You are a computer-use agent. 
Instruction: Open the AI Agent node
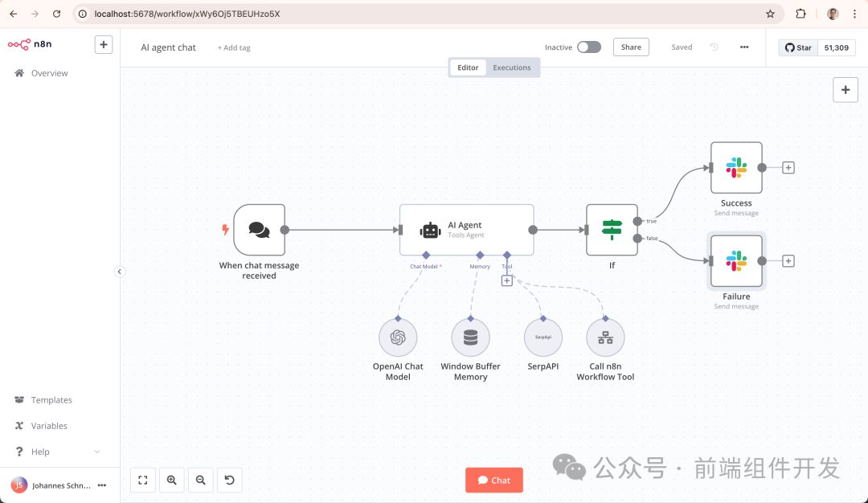coord(466,230)
